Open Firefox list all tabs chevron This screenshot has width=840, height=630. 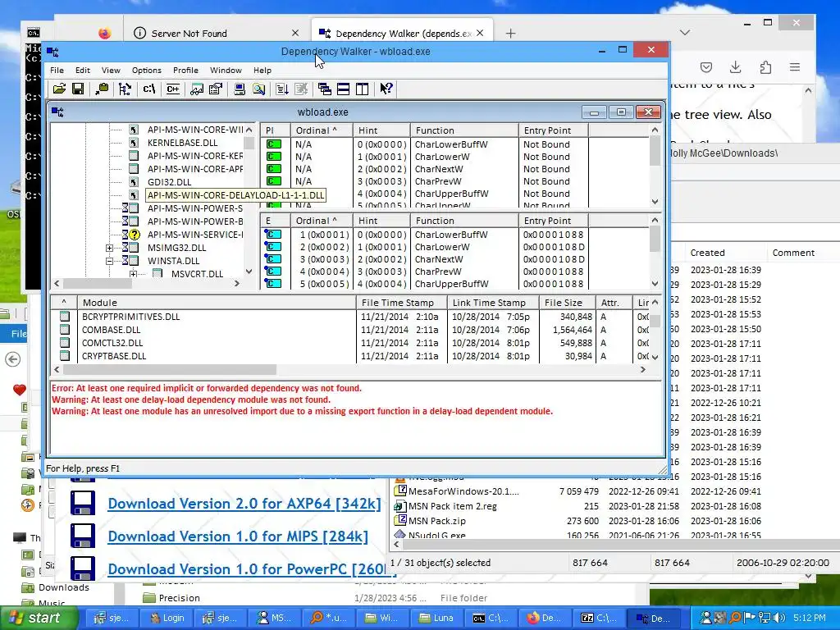[x=684, y=33]
